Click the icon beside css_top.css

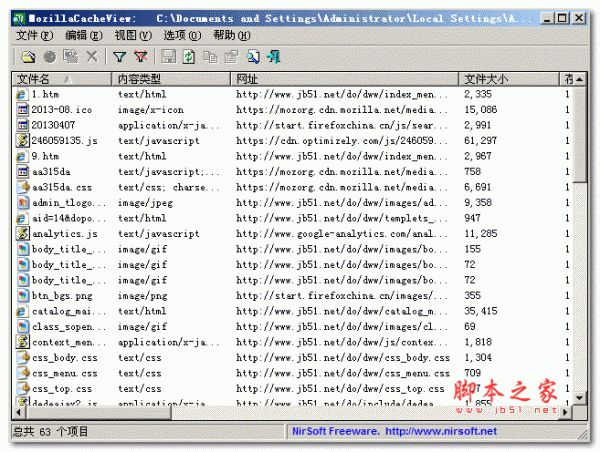pos(23,388)
